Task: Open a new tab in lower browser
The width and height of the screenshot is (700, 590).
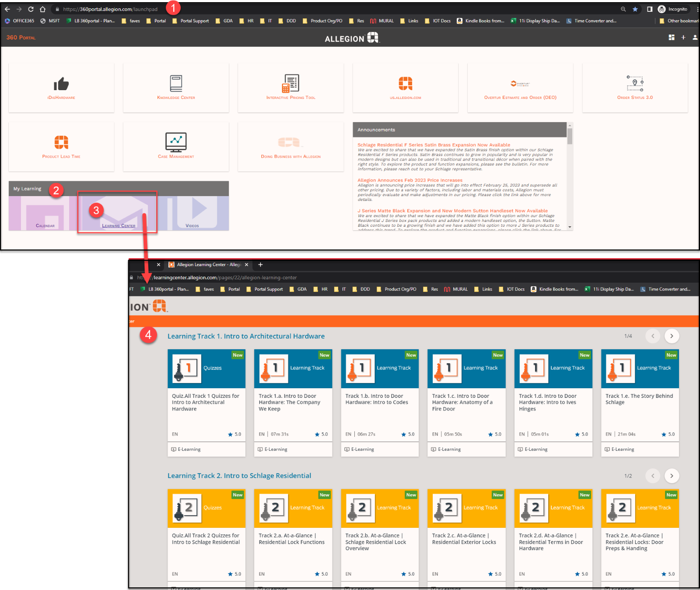Action: [x=260, y=265]
